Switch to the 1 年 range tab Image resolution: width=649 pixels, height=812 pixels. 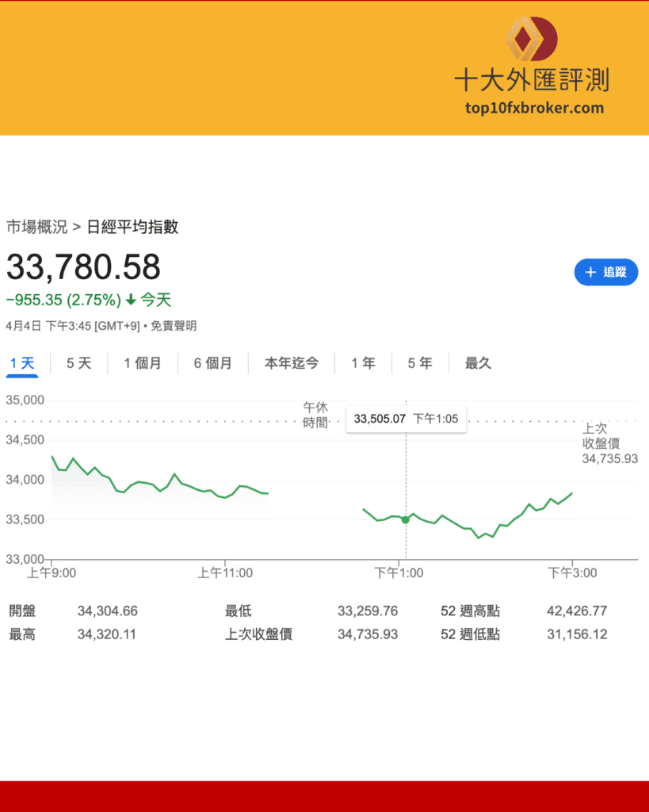tap(363, 363)
